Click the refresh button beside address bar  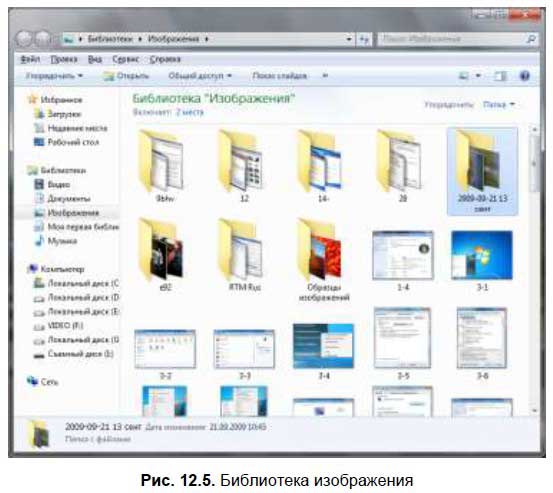tap(365, 39)
